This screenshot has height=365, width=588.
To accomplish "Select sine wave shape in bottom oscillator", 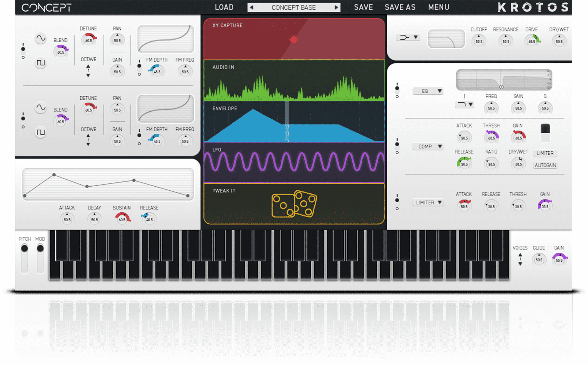I will (x=41, y=108).
